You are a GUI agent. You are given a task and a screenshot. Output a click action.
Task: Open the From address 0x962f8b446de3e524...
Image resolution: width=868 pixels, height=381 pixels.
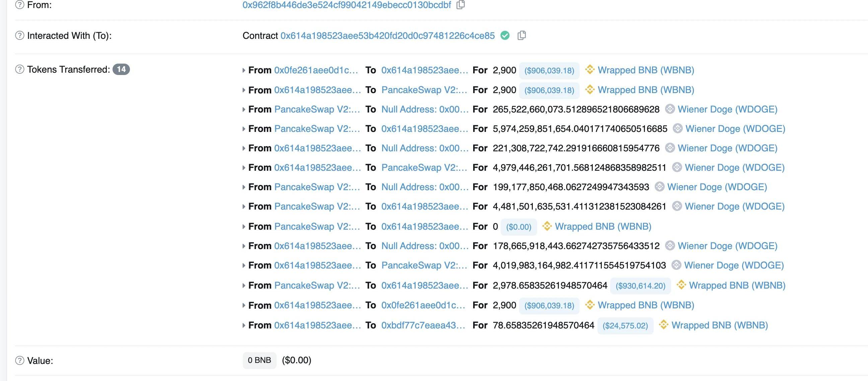(347, 5)
